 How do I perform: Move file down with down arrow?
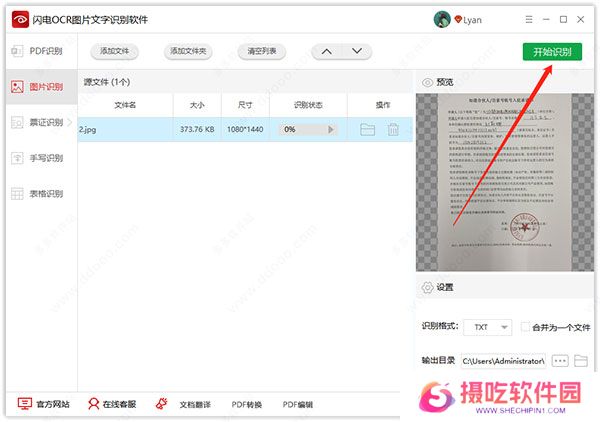click(x=356, y=51)
